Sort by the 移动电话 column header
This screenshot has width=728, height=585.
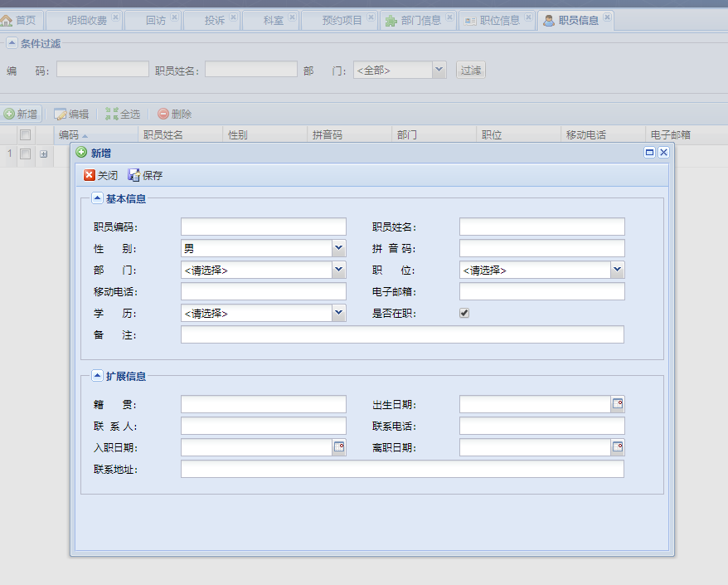603,134
